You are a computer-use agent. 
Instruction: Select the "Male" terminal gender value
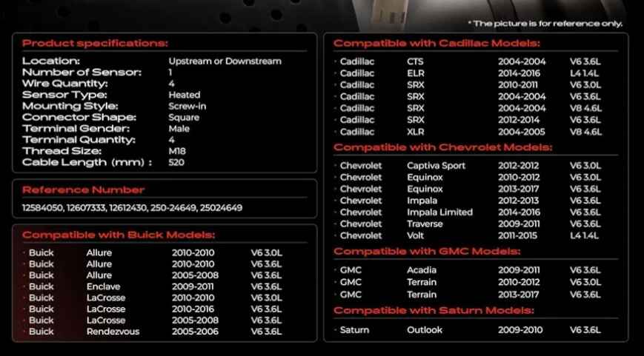coord(179,128)
